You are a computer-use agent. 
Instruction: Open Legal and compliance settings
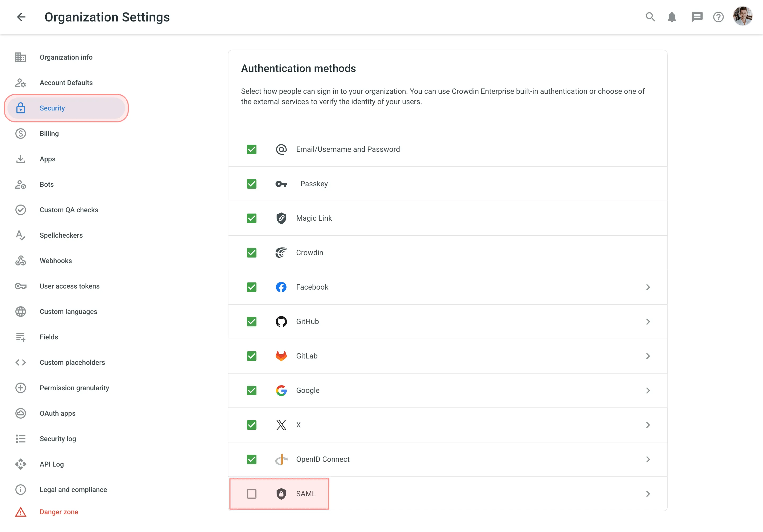coord(73,489)
